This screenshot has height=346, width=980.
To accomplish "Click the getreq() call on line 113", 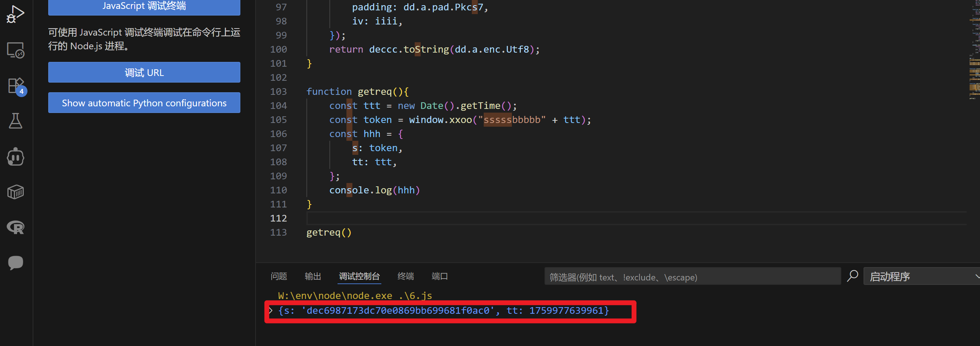I will [x=329, y=232].
